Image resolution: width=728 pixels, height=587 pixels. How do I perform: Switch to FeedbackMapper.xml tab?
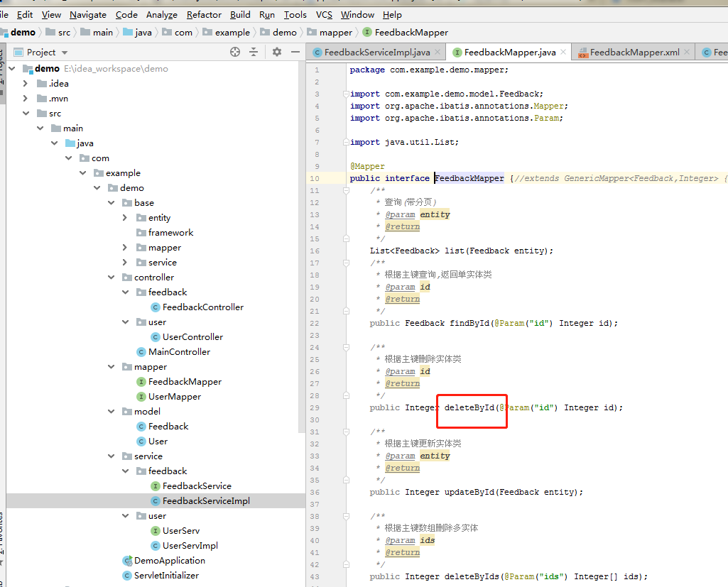pyautogui.click(x=634, y=52)
